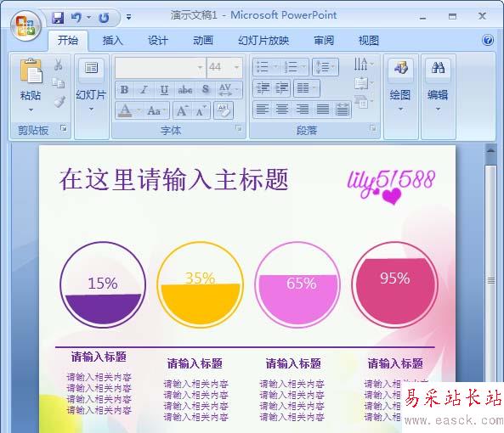
Task: Toggle underline formatting
Action: pyautogui.click(x=164, y=89)
